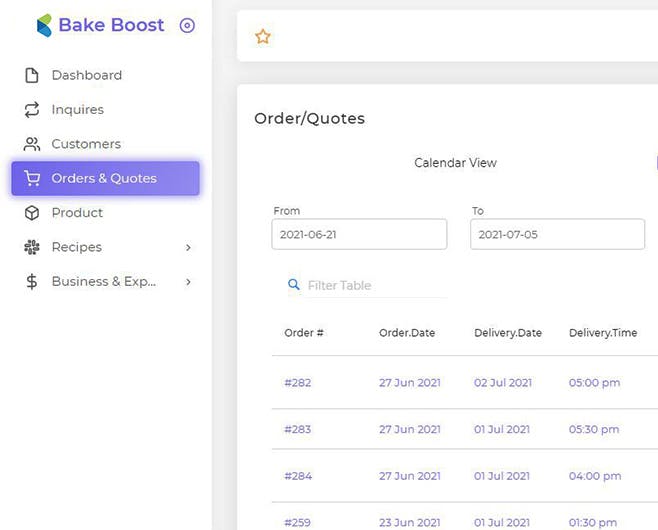Focus the Filter Table search box
Viewport: 658px width, 530px height.
coord(377,285)
